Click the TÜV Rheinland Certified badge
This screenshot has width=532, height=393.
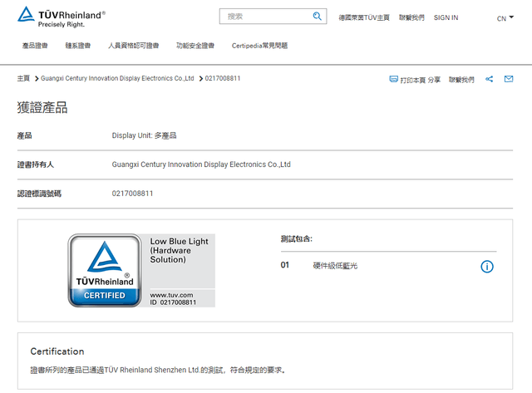(105, 270)
